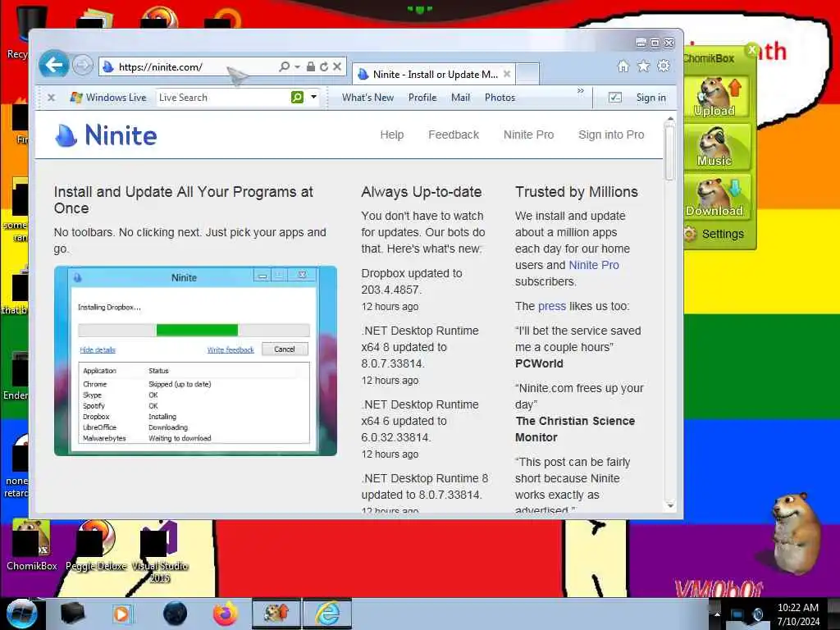
Task: Click the "PCWorld" quote attribution
Action: (539, 363)
